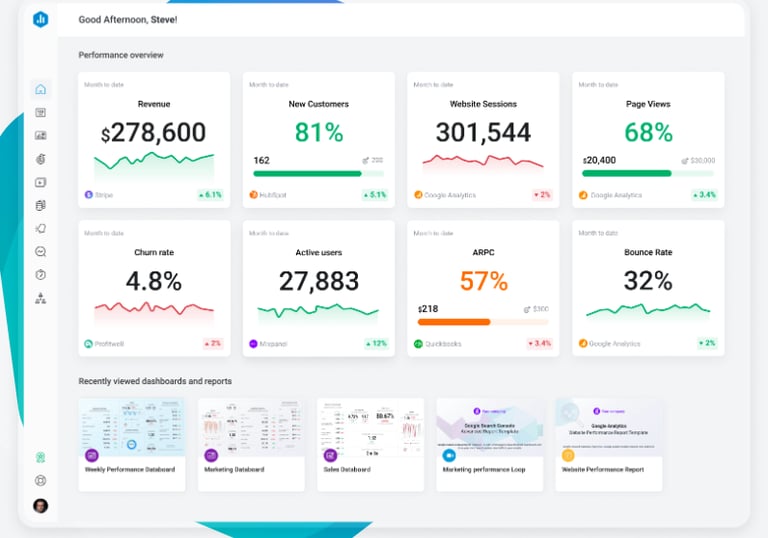The image size is (768, 538).
Task: Click the 6.1% change badge on Revenue
Action: 211,195
